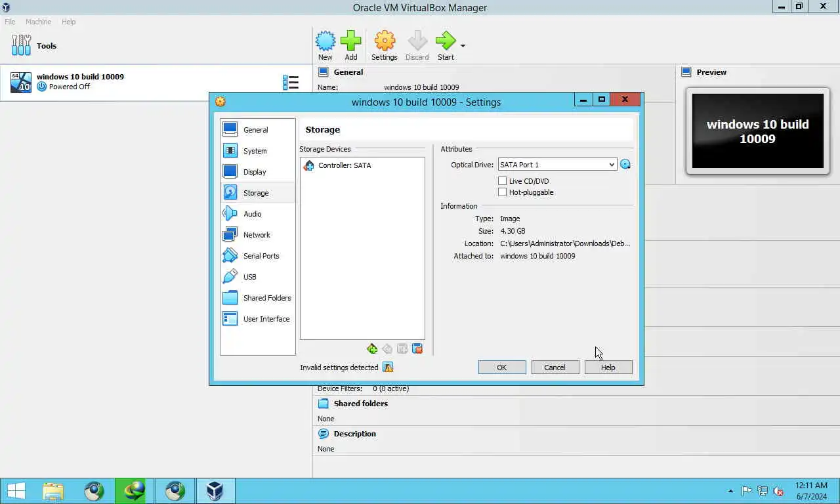Open the File menu
Viewport: 840px width, 504px height.
click(x=10, y=22)
